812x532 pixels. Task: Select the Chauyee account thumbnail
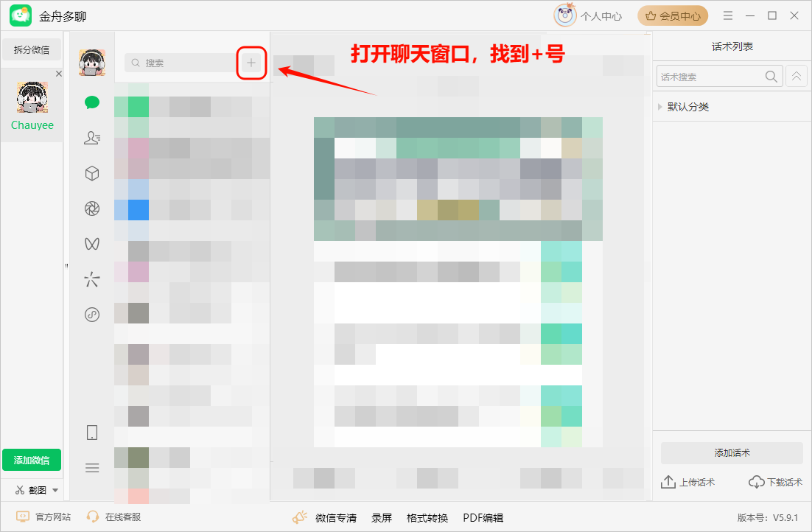tap(32, 97)
